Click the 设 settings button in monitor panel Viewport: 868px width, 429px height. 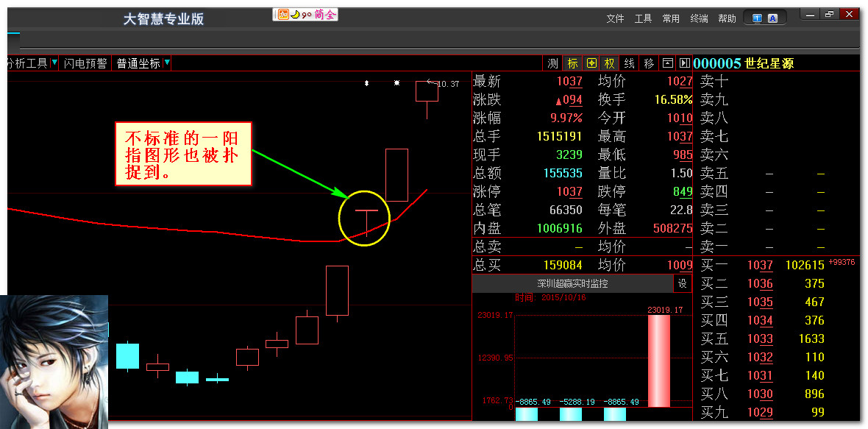(x=683, y=283)
